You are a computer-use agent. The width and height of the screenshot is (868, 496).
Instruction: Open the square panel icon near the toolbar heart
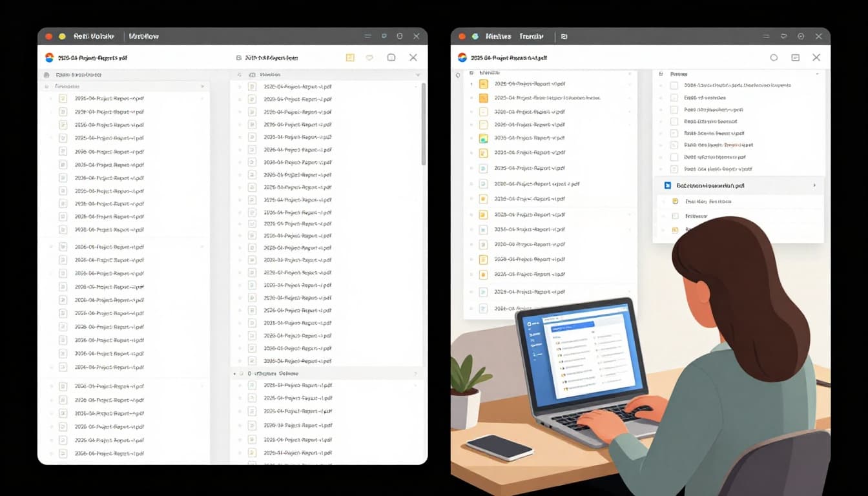pos(391,57)
